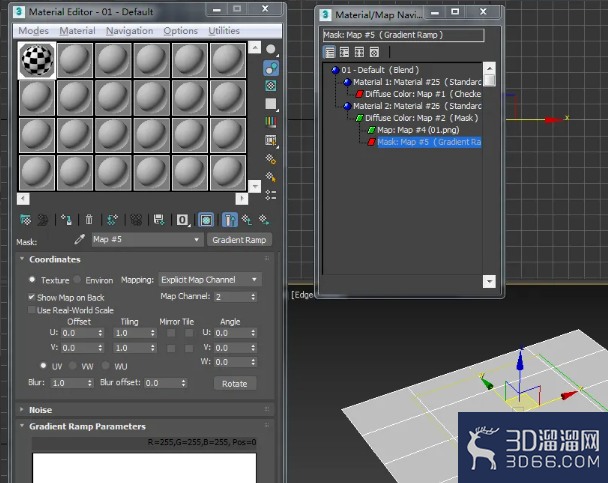Switch Navigator to View Small Icons

point(359,52)
